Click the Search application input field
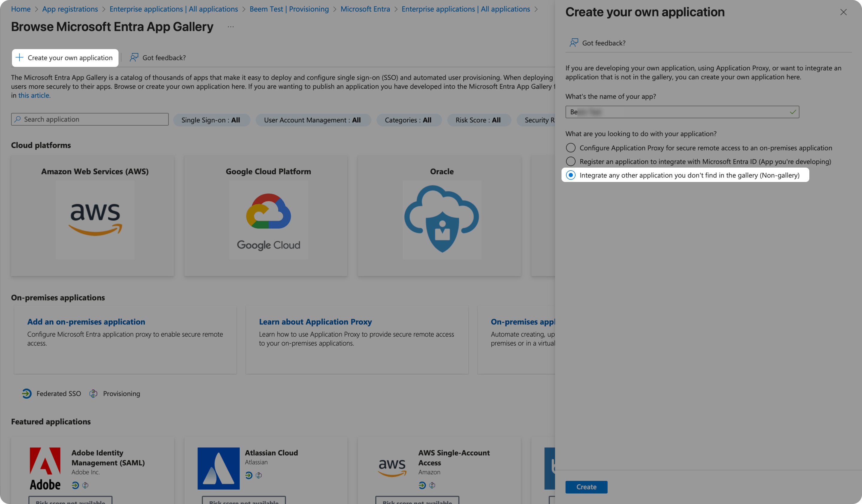Image resolution: width=862 pixels, height=504 pixels. coord(90,119)
